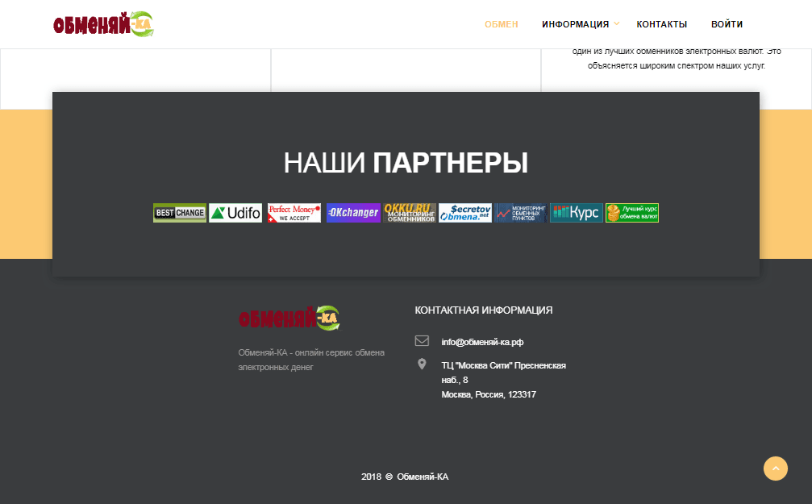
Task: Click the envelope icon next to the email
Action: point(420,340)
